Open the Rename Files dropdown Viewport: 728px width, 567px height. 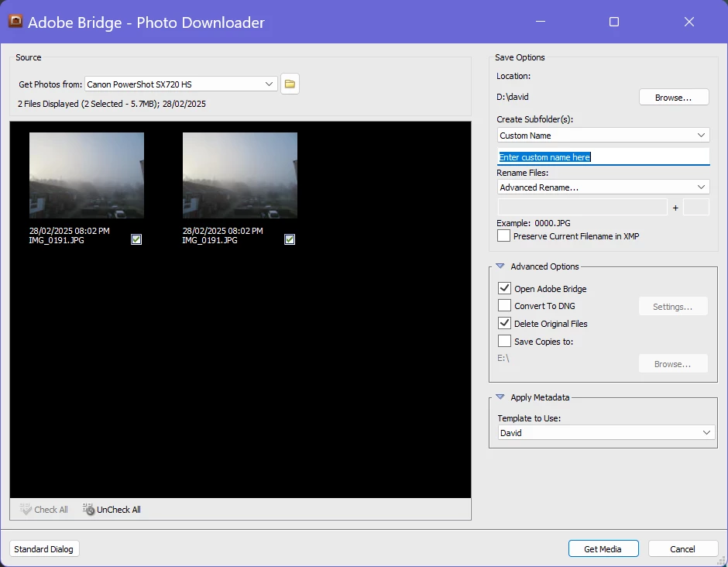(x=603, y=187)
